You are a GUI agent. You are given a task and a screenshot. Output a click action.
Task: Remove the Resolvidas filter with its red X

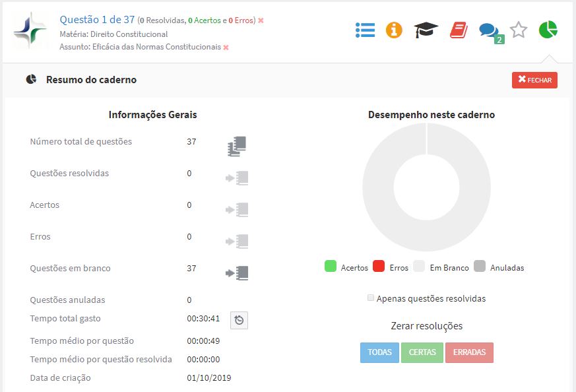point(260,20)
